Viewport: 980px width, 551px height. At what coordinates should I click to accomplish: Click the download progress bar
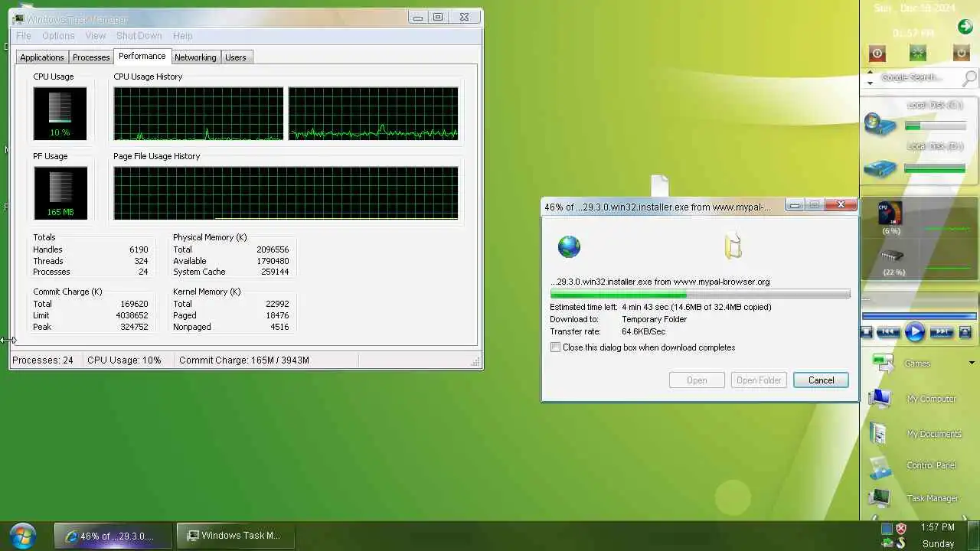click(x=700, y=294)
